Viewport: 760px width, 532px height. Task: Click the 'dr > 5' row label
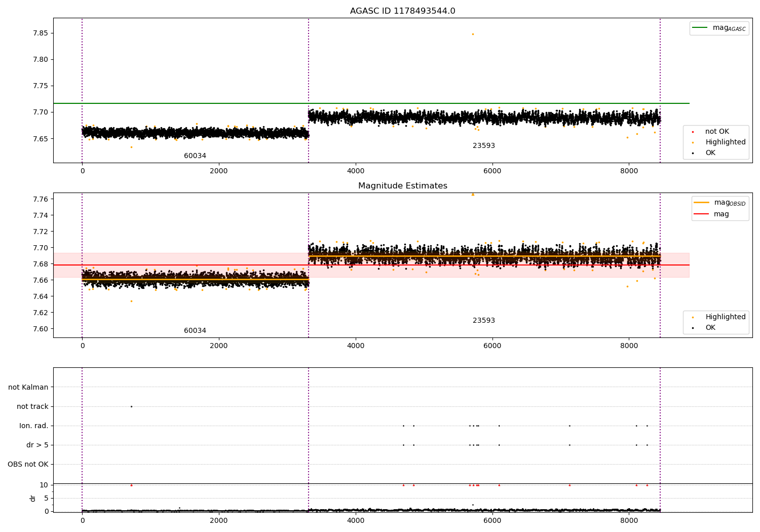[37, 445]
